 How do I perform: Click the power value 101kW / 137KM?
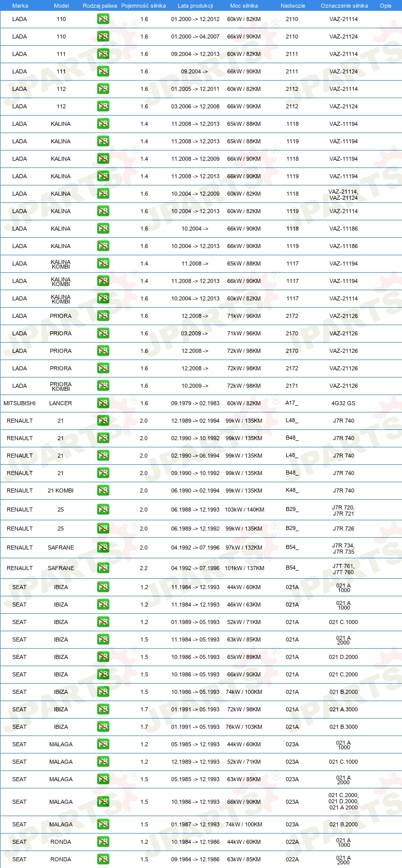(x=245, y=568)
